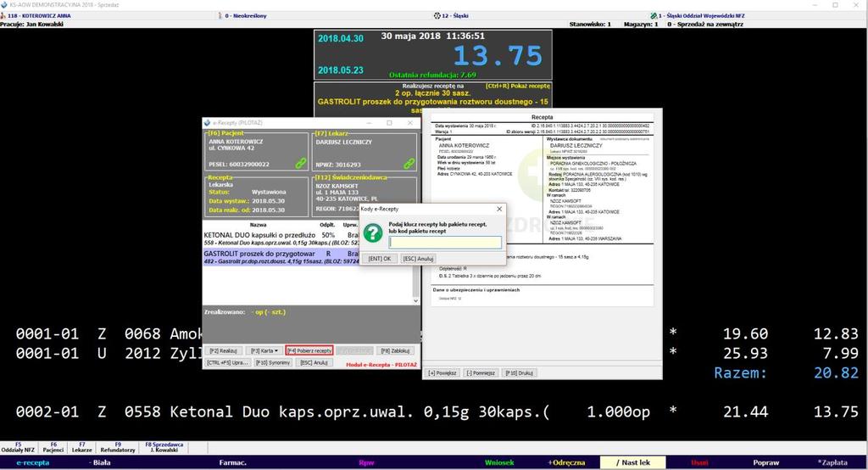Select e-recepta in bottom menu bar
This screenshot has width=868, height=470.
33,462
